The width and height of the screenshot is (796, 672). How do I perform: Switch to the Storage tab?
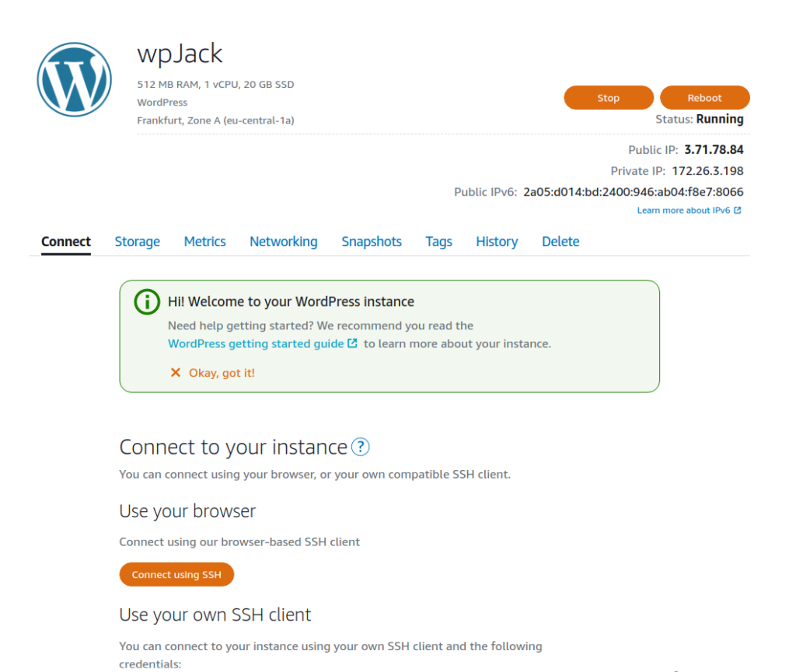(x=137, y=242)
